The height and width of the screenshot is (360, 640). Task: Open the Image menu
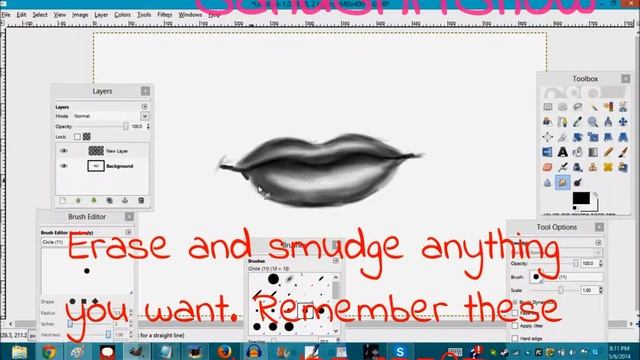click(x=80, y=15)
